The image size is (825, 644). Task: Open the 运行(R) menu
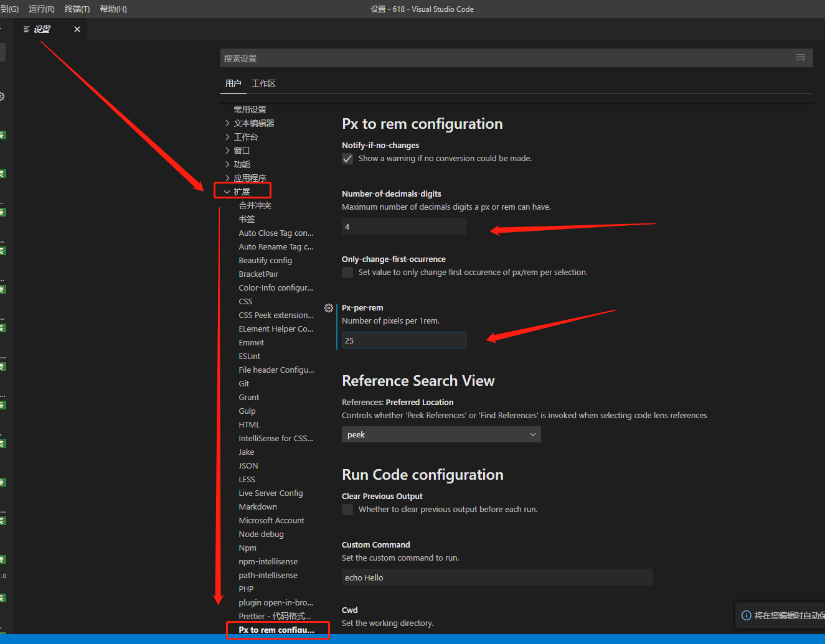point(42,9)
